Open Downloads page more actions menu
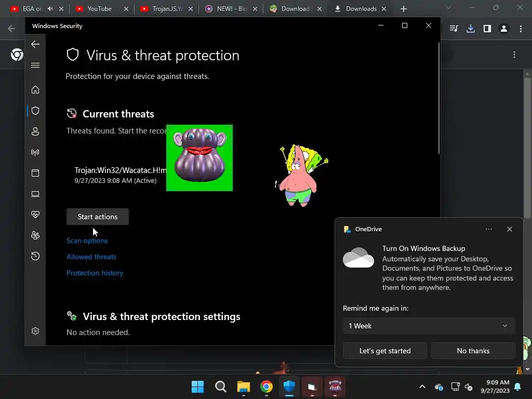Viewport: 532px width, 399px height. (x=514, y=55)
